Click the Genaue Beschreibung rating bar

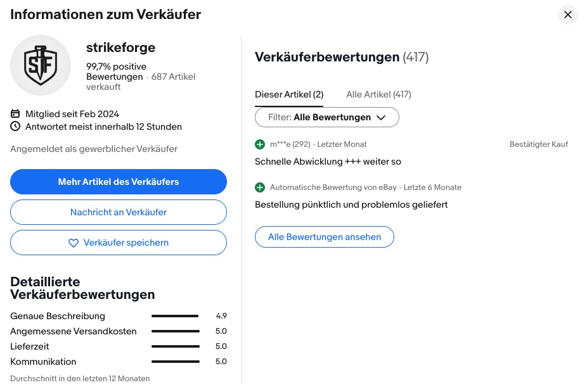(x=175, y=316)
